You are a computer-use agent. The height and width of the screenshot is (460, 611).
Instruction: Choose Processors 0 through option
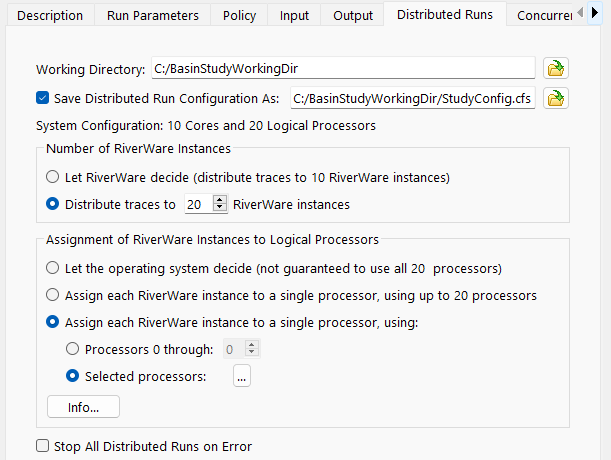click(x=73, y=349)
